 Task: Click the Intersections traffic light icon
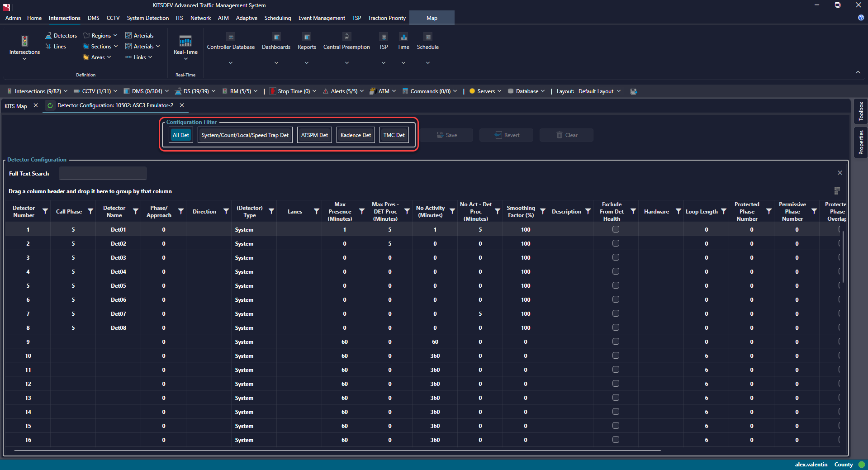(x=25, y=41)
